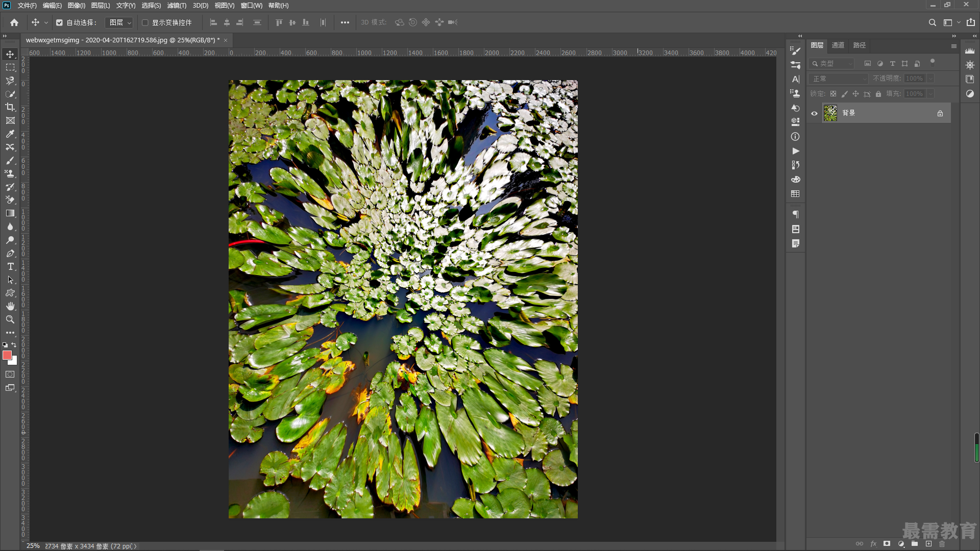Screen dimensions: 980x551
Task: Create new fill or adjustment layer
Action: point(901,544)
